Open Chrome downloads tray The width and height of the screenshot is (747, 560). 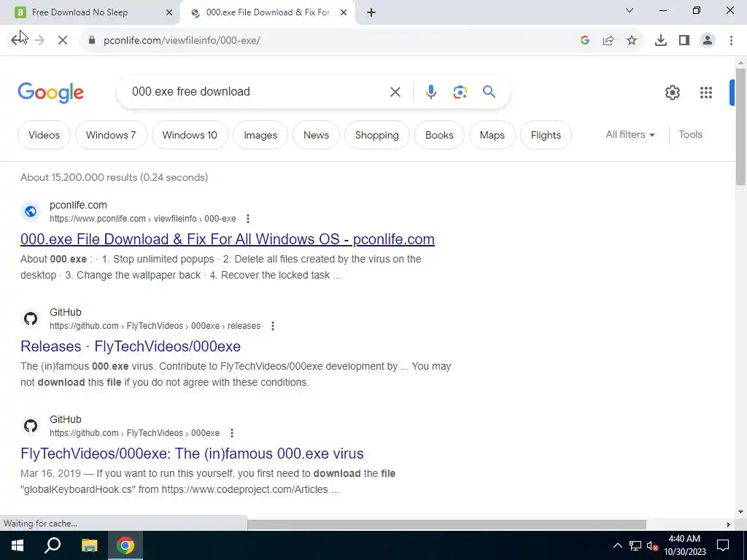point(661,40)
